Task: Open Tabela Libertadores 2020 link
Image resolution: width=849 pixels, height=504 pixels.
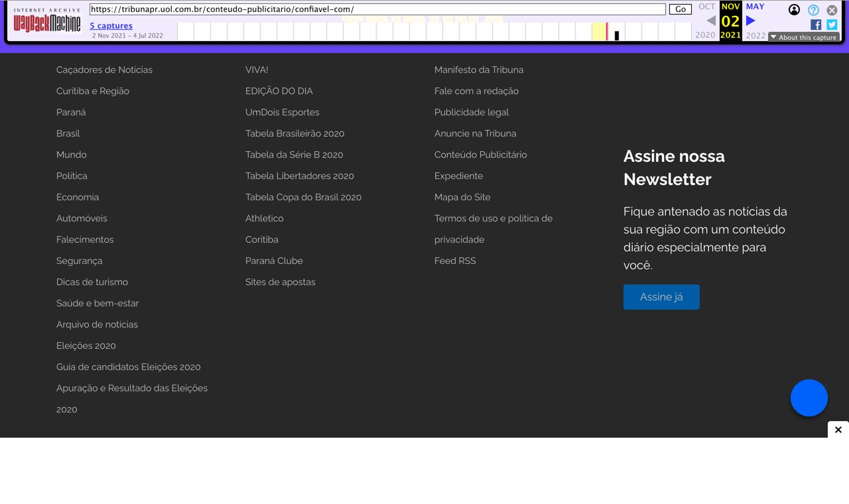Action: click(300, 176)
